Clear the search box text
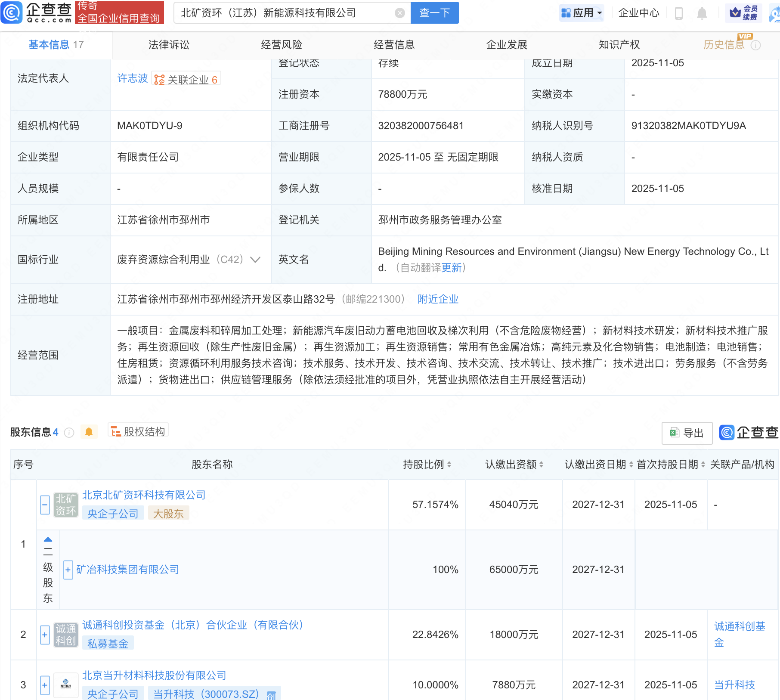Viewport: 780px width, 700px height. (x=399, y=13)
